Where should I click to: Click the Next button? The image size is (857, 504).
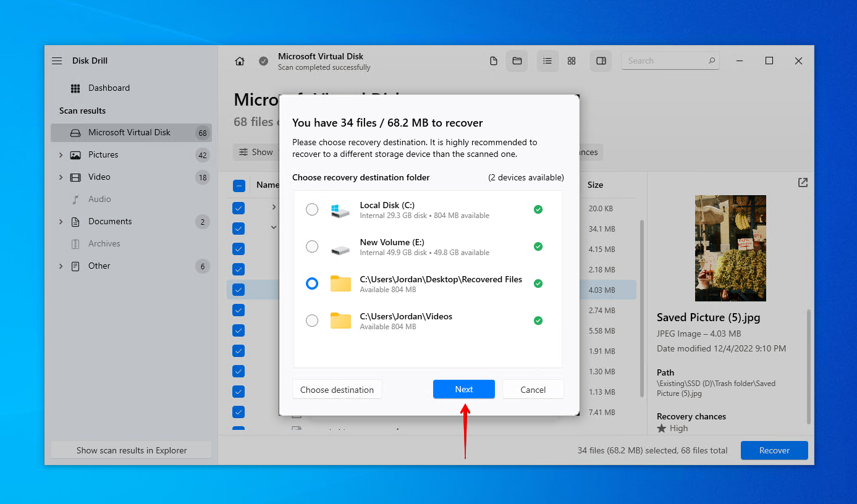[463, 390]
